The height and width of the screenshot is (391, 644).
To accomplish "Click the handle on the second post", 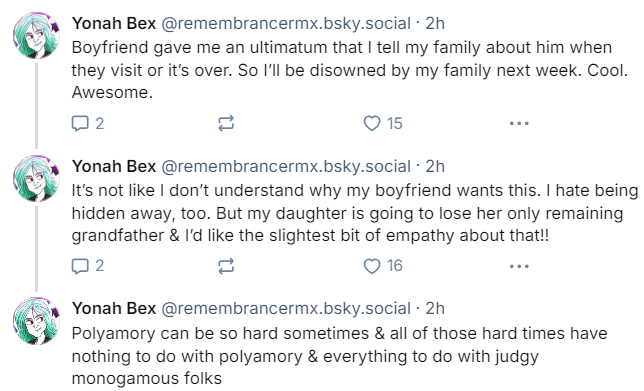I will coord(286,166).
